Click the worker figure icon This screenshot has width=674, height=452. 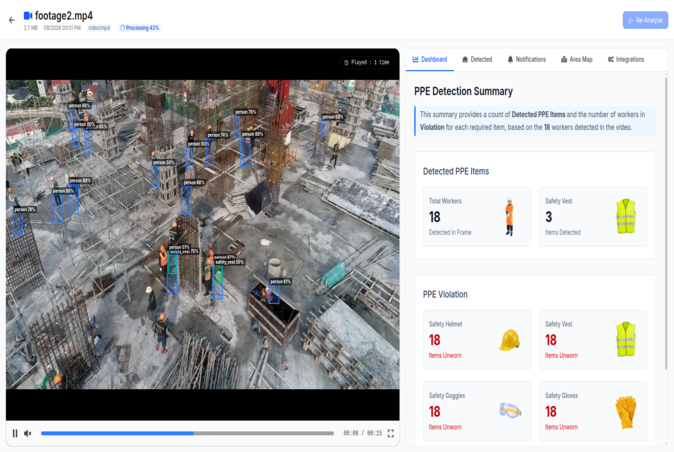pyautogui.click(x=509, y=217)
